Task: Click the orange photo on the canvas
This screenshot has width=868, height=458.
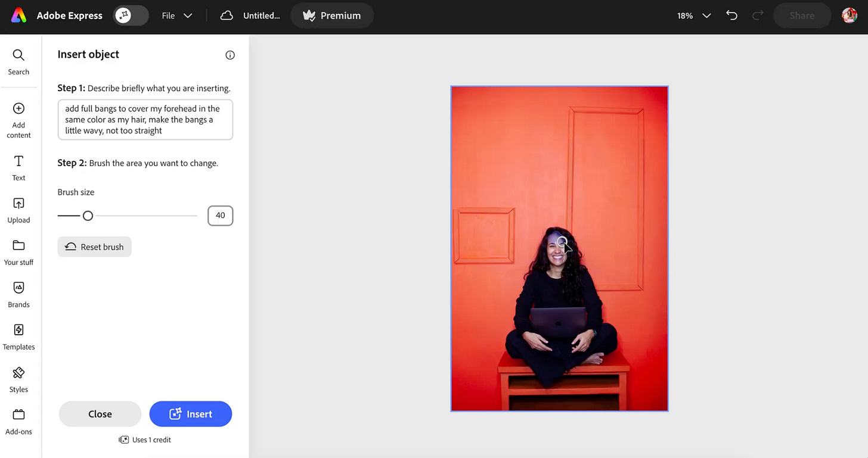Action: tap(559, 248)
